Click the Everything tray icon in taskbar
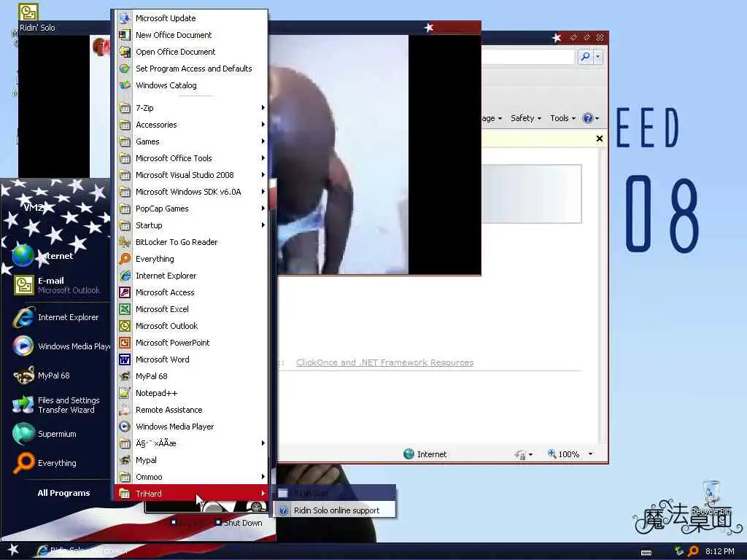 693,551
